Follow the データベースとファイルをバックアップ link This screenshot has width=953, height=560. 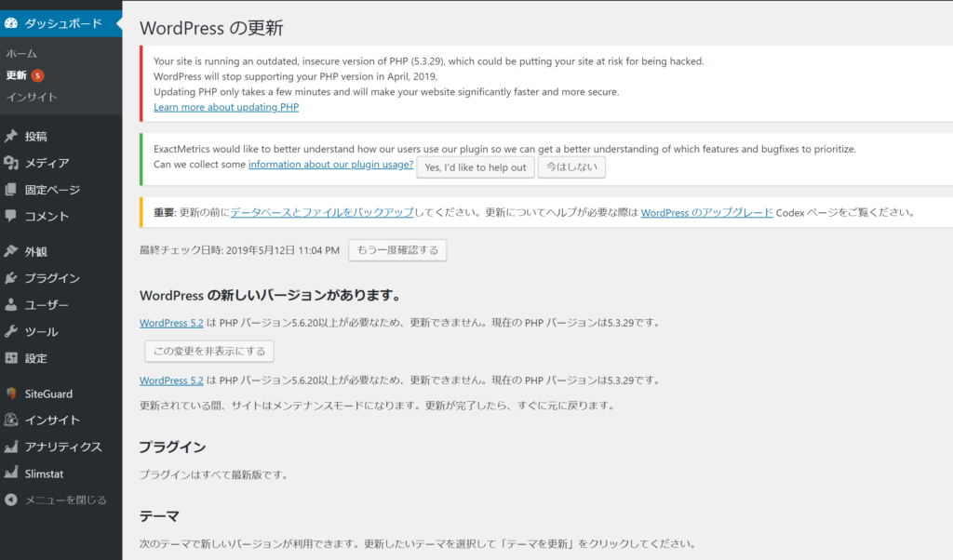(x=322, y=212)
